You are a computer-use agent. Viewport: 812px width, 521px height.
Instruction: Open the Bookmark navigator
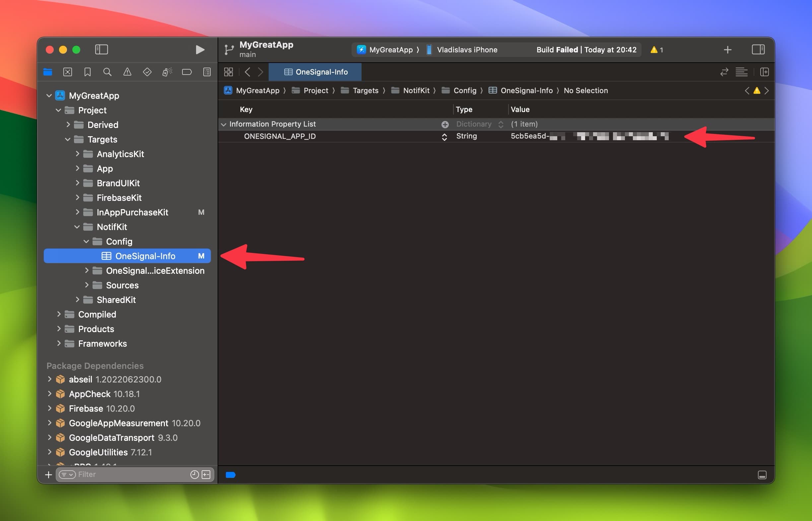pyautogui.click(x=87, y=72)
